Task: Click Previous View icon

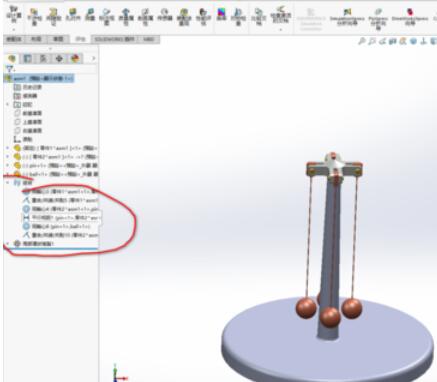Action: pos(383,41)
